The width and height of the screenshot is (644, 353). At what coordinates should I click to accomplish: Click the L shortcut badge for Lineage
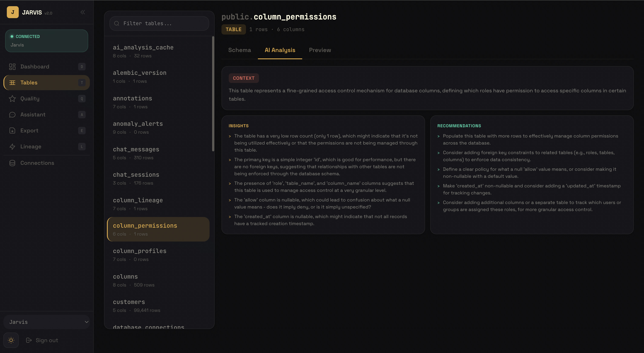82,147
